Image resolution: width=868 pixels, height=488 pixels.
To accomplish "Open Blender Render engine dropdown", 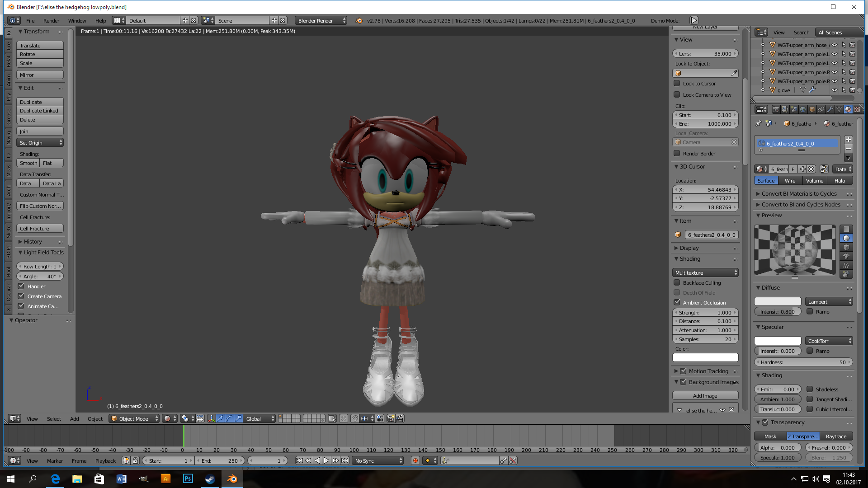I will click(321, 20).
